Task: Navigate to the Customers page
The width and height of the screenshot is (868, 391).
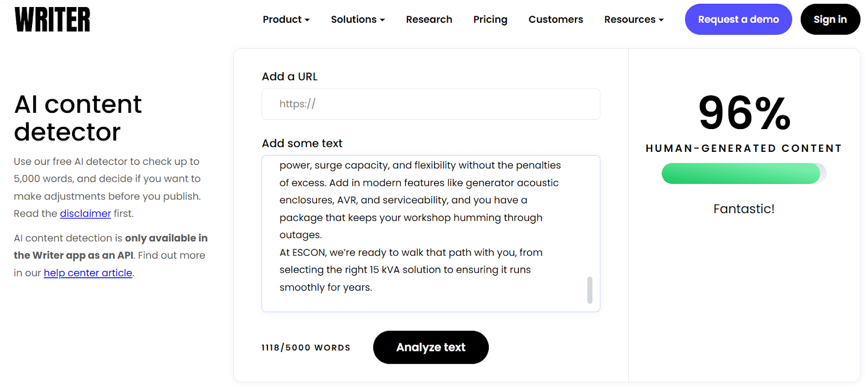Action: (556, 20)
